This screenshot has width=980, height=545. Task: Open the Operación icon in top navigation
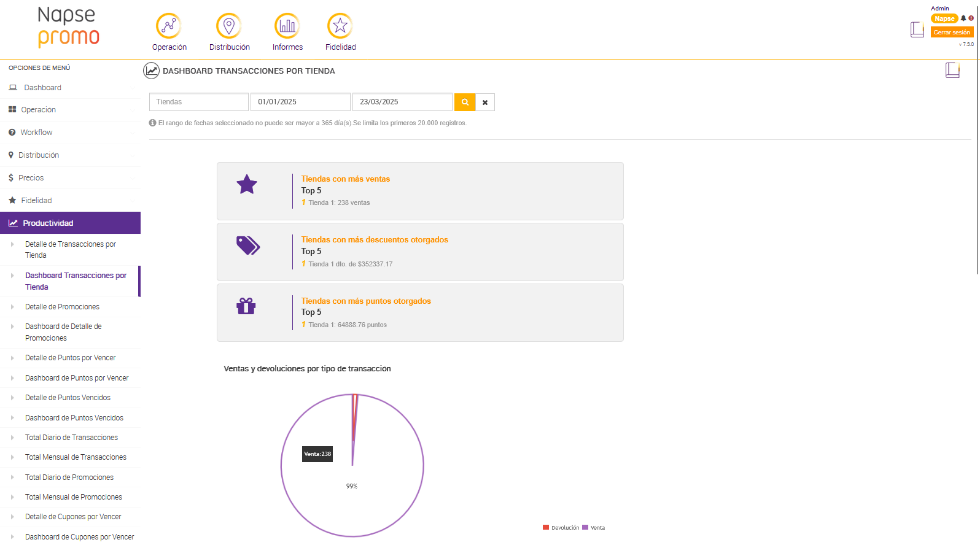pos(169,26)
